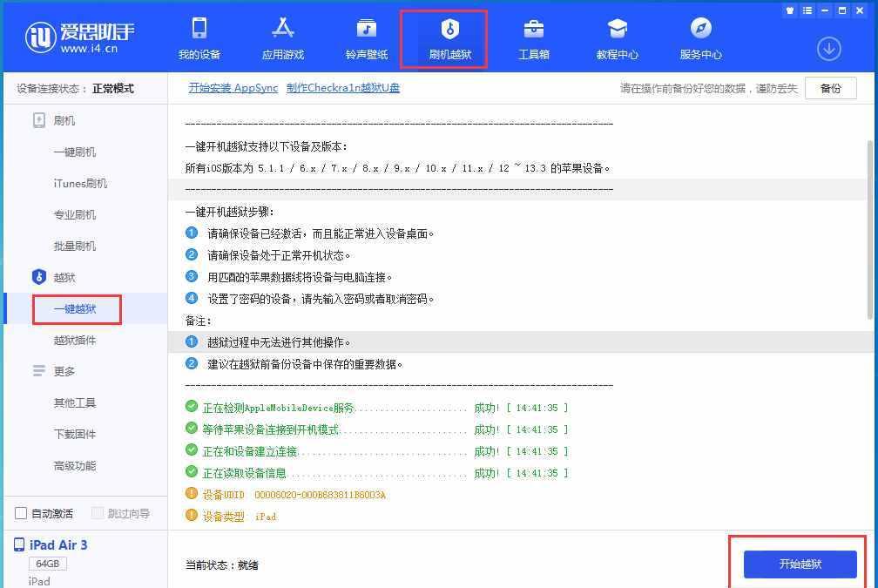Viewport: 878px width, 588px height.
Task: Open the list menu icon in title bar
Action: [x=807, y=10]
